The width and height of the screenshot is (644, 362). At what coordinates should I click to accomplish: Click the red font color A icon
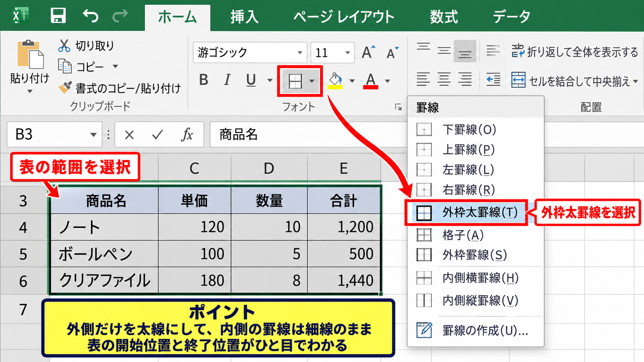tap(371, 81)
